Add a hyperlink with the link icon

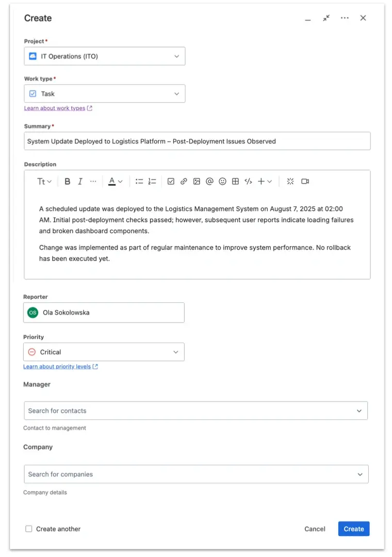(x=184, y=181)
